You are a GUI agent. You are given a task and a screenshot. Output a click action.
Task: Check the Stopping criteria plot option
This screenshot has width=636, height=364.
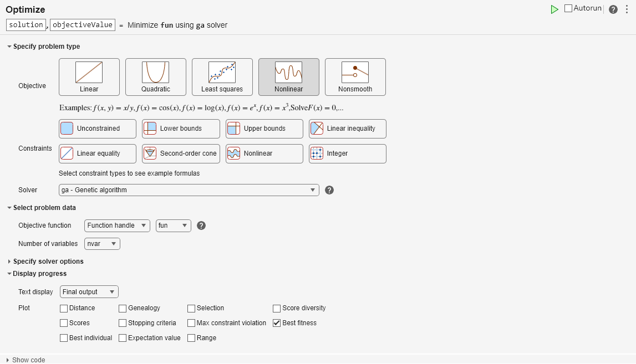tap(123, 323)
